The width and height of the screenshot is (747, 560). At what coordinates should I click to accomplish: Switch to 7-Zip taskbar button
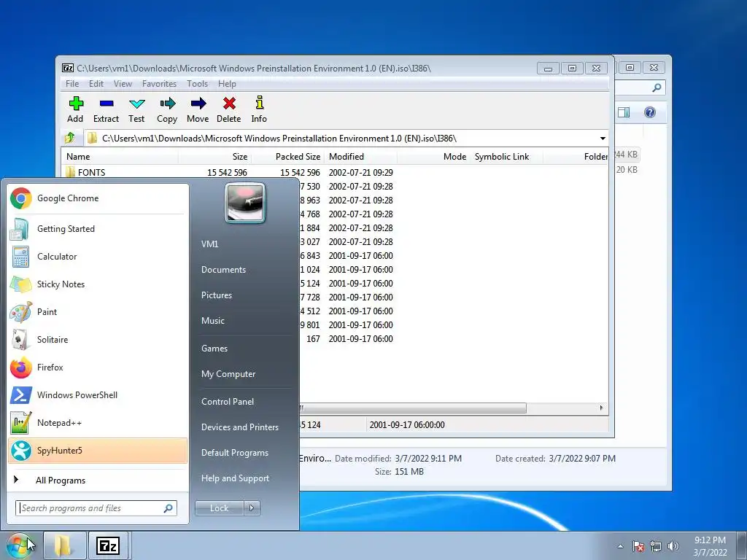[108, 545]
